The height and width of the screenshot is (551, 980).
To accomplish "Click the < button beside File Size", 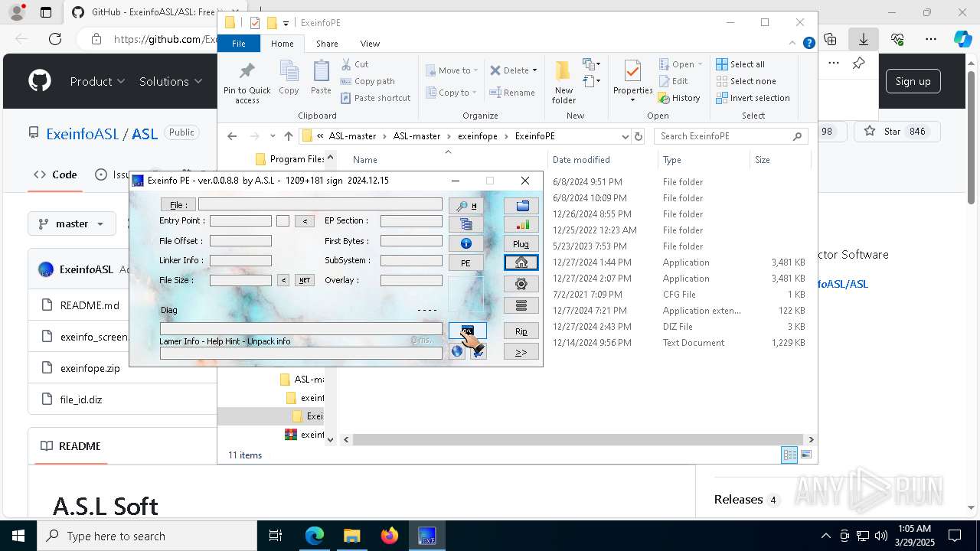I will (283, 280).
